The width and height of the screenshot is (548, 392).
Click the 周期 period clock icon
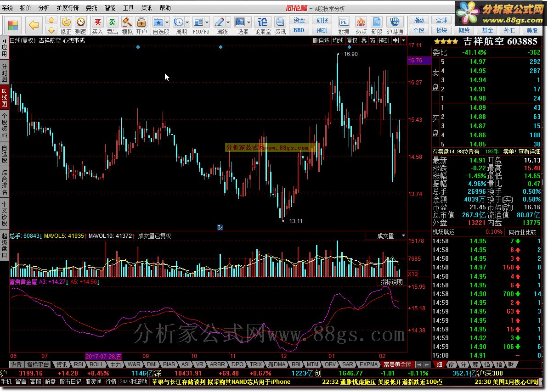pos(179,26)
